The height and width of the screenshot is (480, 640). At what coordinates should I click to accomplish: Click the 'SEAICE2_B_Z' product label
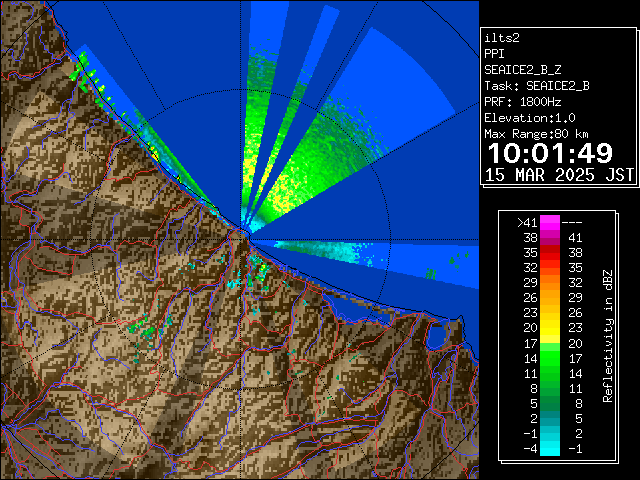pyautogui.click(x=522, y=70)
